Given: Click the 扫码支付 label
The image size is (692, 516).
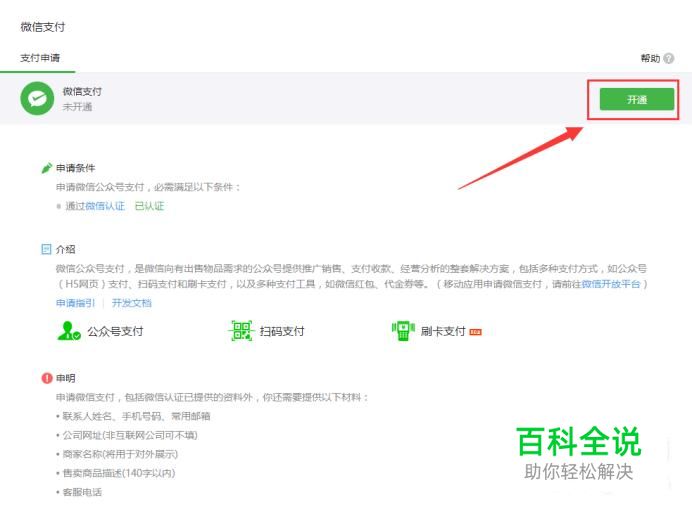Looking at the screenshot, I should (282, 331).
